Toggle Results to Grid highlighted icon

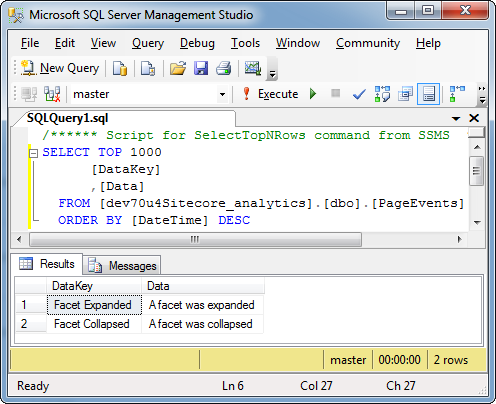pos(429,94)
